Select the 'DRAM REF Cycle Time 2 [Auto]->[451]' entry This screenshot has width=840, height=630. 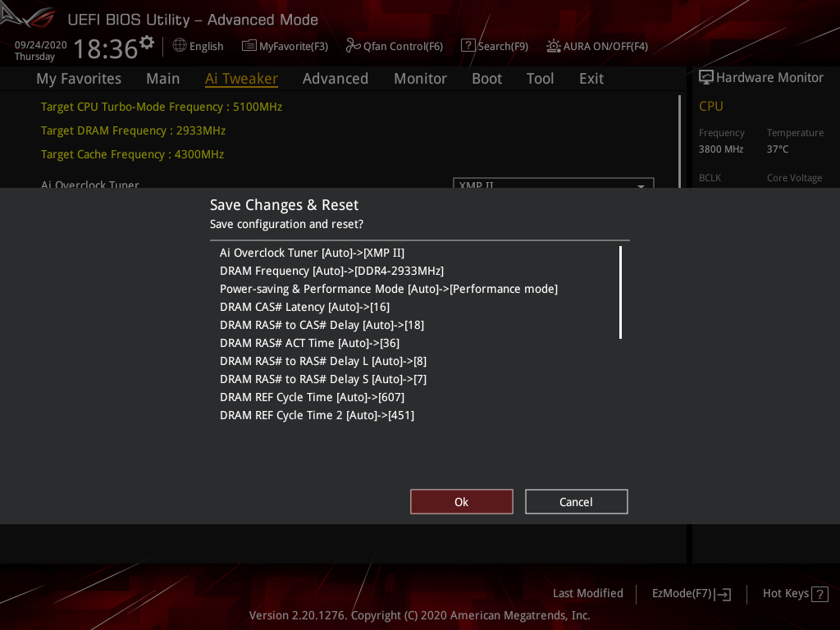pos(317,415)
